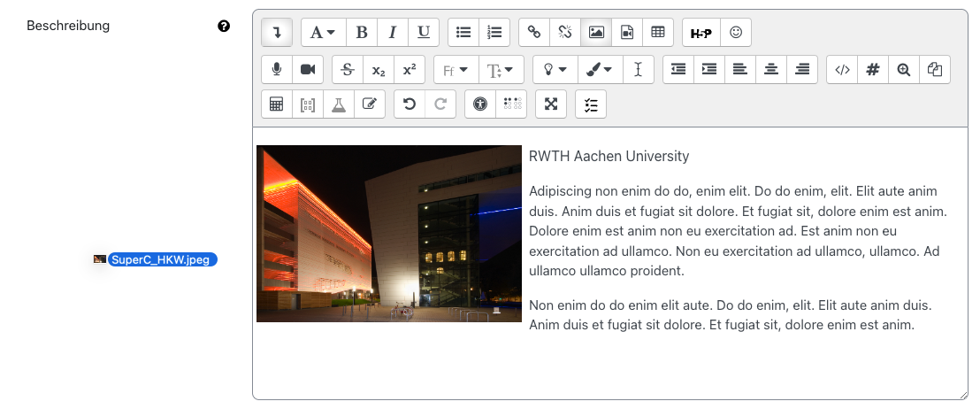Select the SuperC building image

(389, 234)
